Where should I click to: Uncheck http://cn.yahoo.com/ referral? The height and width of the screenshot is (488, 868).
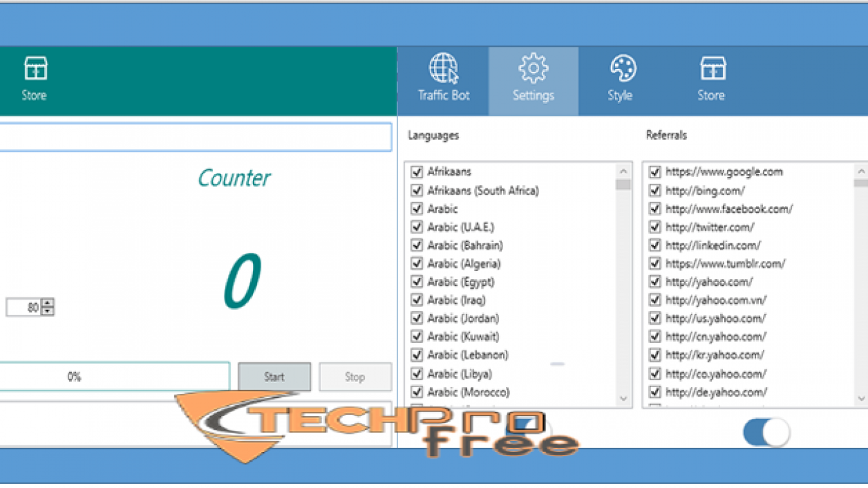coord(655,337)
